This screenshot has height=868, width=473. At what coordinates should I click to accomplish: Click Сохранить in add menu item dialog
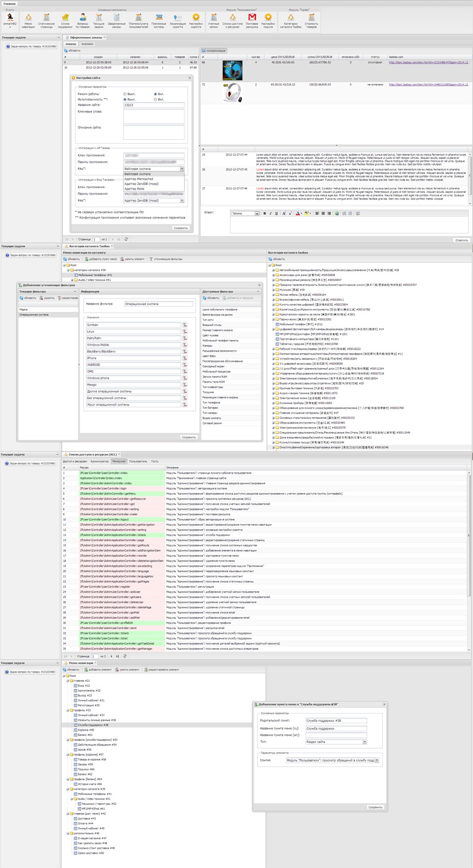(375, 807)
